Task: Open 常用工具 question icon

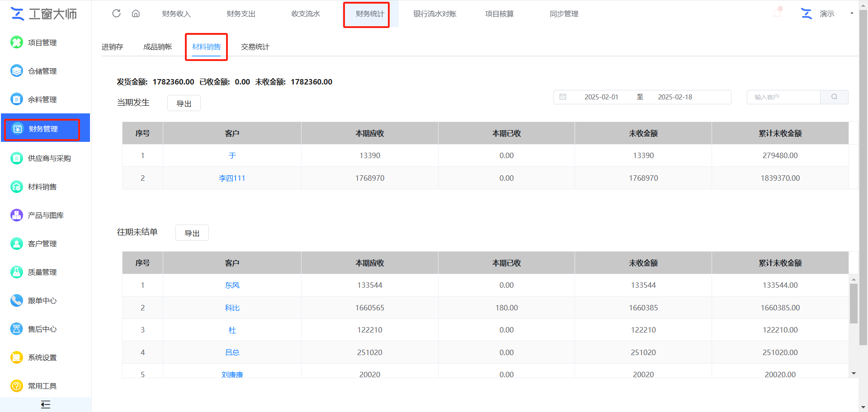Action: (17, 386)
